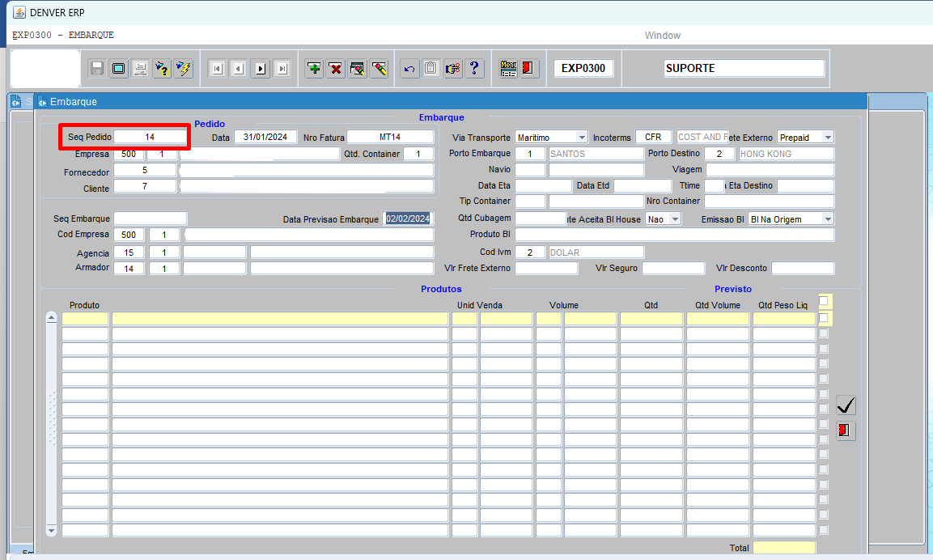Click the product list scroll up arrow
The height and width of the screenshot is (560, 933).
51,318
